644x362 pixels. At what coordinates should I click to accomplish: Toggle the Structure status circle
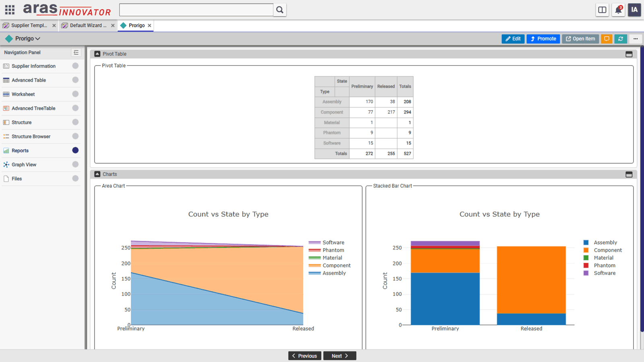(75, 122)
